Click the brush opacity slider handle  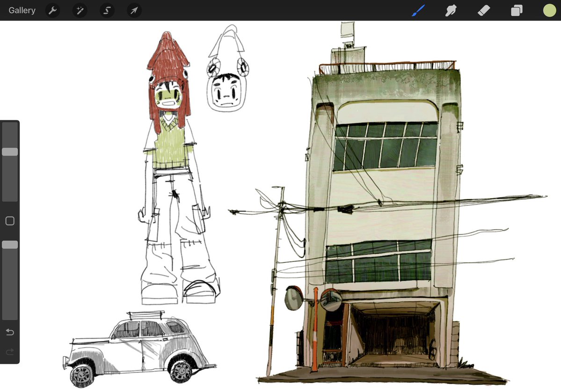click(x=10, y=245)
